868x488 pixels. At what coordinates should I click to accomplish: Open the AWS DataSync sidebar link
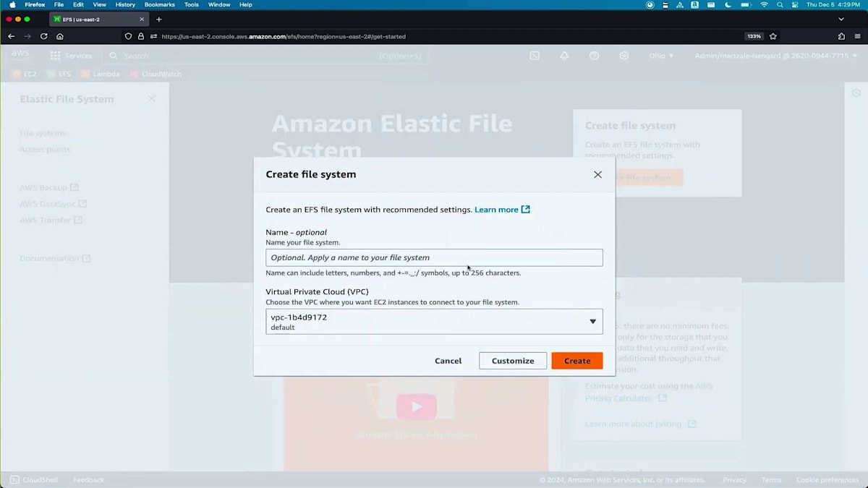tap(53, 204)
